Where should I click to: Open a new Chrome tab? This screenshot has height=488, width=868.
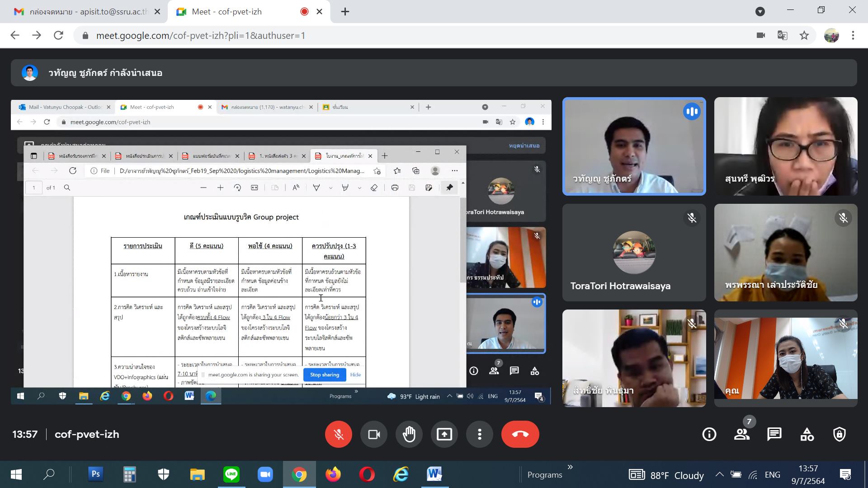tap(345, 12)
